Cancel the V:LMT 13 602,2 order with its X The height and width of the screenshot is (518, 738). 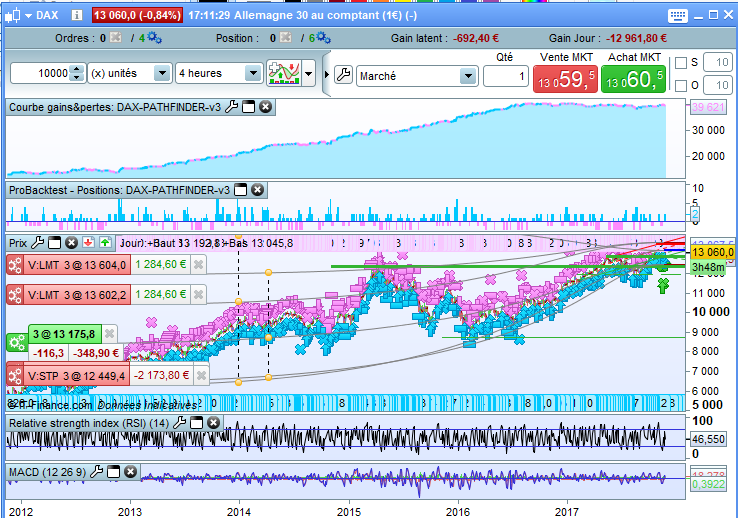click(x=199, y=295)
